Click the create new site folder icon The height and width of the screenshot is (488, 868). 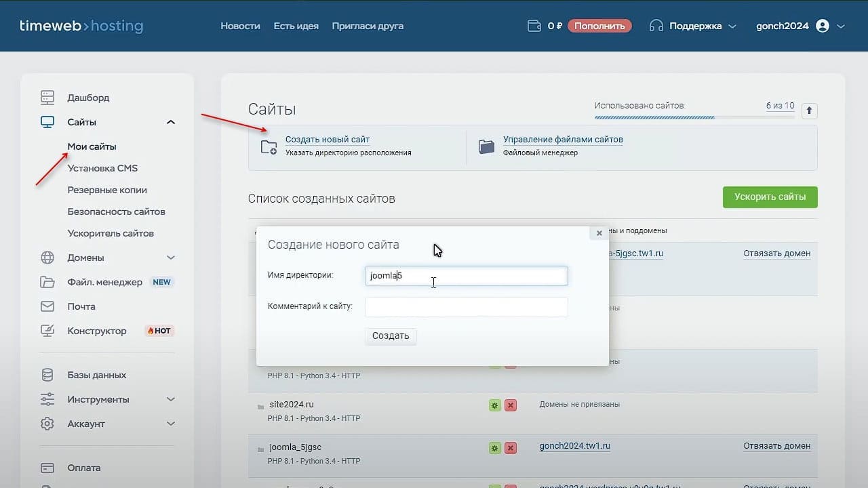click(269, 147)
